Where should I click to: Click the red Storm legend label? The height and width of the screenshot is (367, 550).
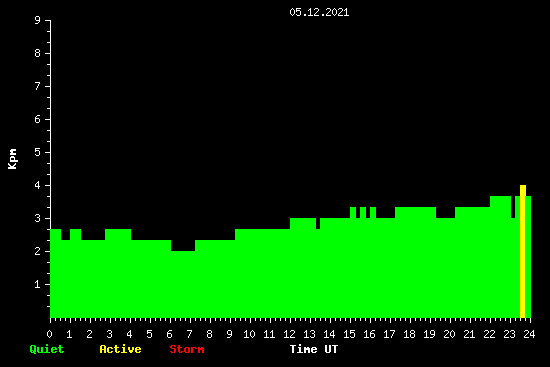pyautogui.click(x=187, y=349)
